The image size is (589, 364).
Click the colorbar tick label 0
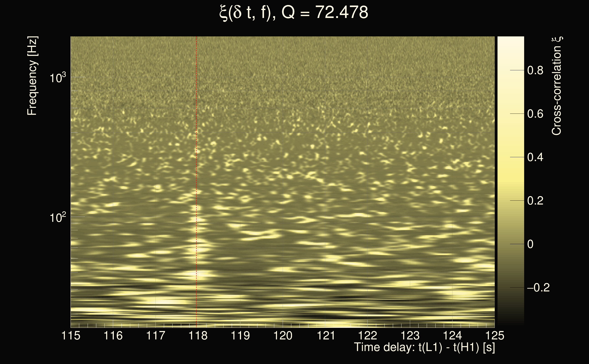point(530,244)
